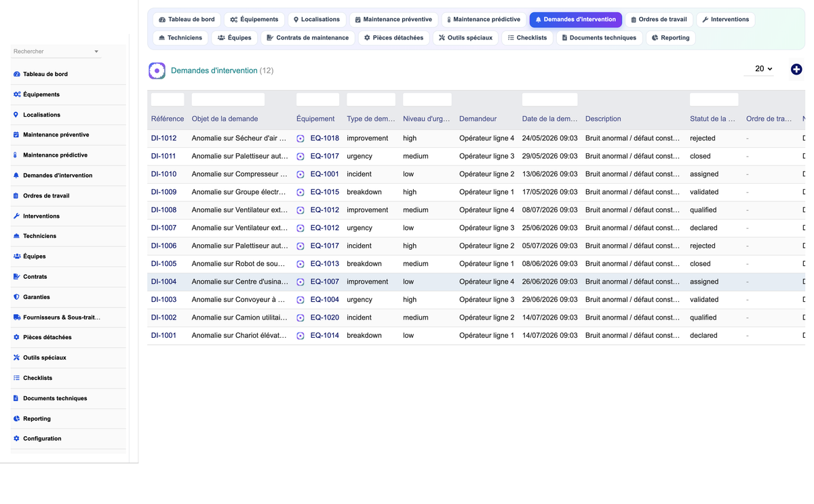This screenshot has height=504, width=814.
Task: Open request link DI-1001
Action: 163,336
